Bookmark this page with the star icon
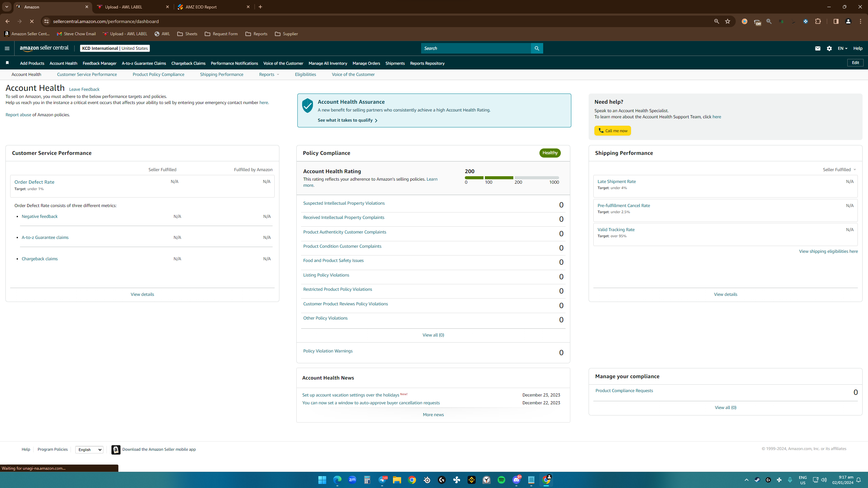The width and height of the screenshot is (868, 488). [x=728, y=21]
